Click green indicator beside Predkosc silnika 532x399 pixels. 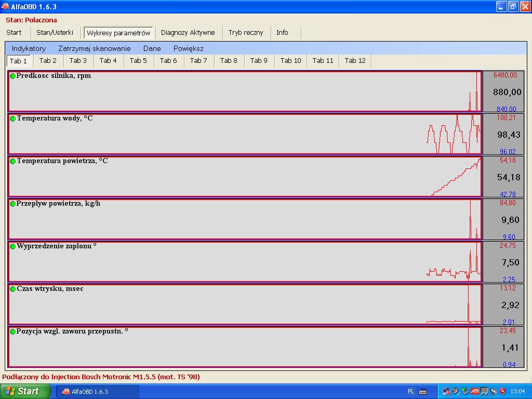[x=13, y=76]
